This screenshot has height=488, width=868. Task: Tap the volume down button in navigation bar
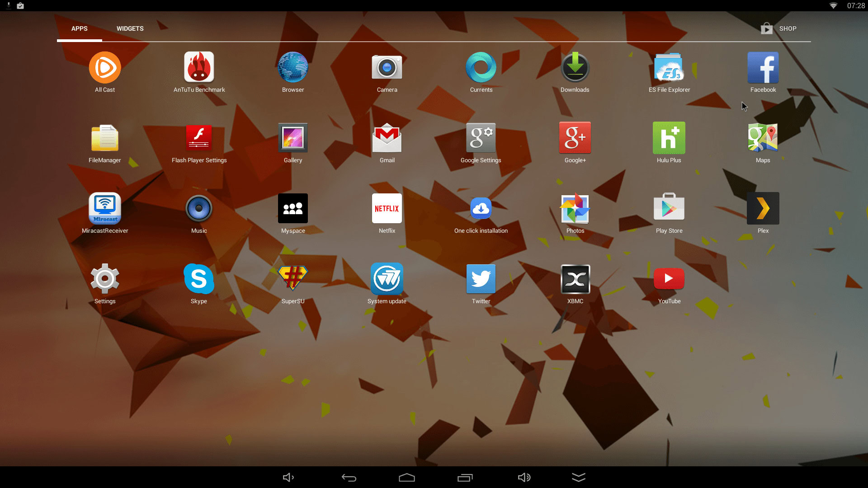[288, 477]
